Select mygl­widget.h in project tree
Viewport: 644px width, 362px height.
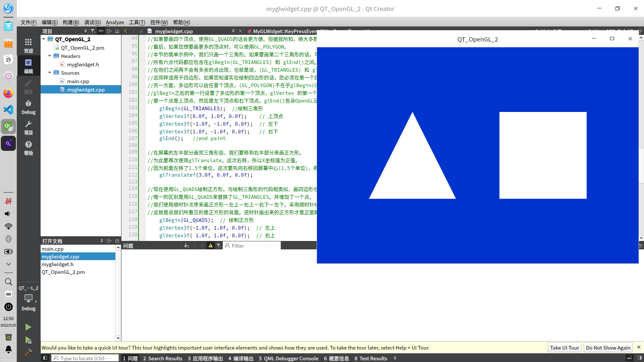tap(83, 64)
